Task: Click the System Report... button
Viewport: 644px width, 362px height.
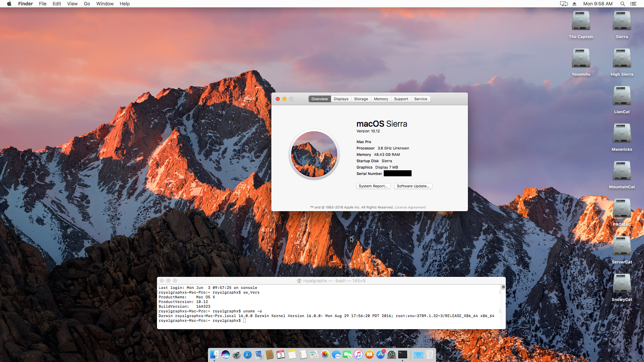Action: point(373,186)
